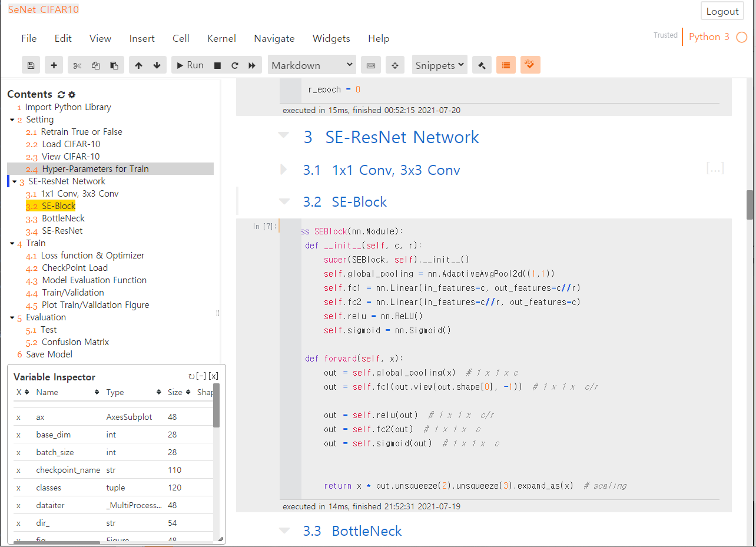Restart the kernel icon
Screen dimensions: 756x547
pos(234,65)
